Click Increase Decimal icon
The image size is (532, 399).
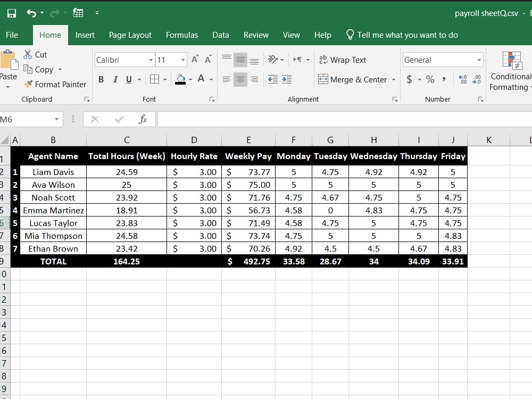tap(463, 80)
